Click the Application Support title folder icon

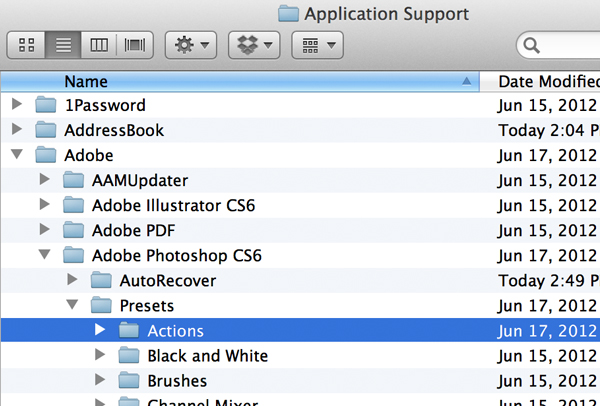[x=288, y=13]
